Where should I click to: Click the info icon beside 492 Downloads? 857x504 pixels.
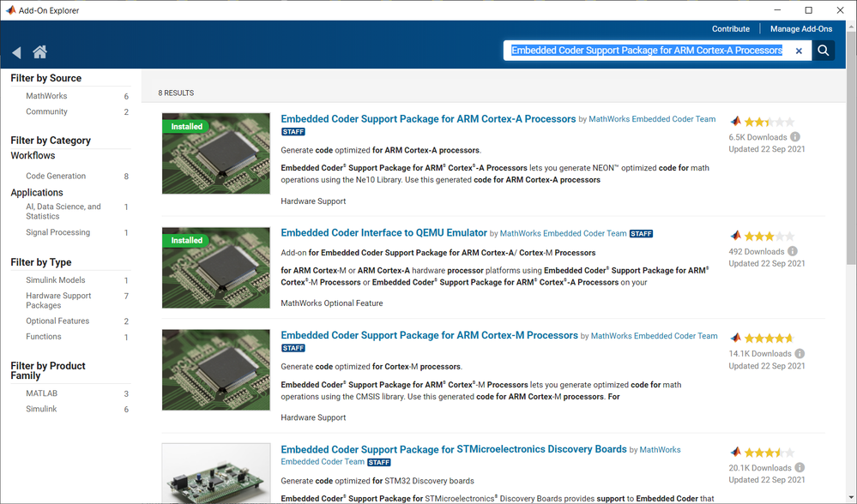pyautogui.click(x=793, y=251)
